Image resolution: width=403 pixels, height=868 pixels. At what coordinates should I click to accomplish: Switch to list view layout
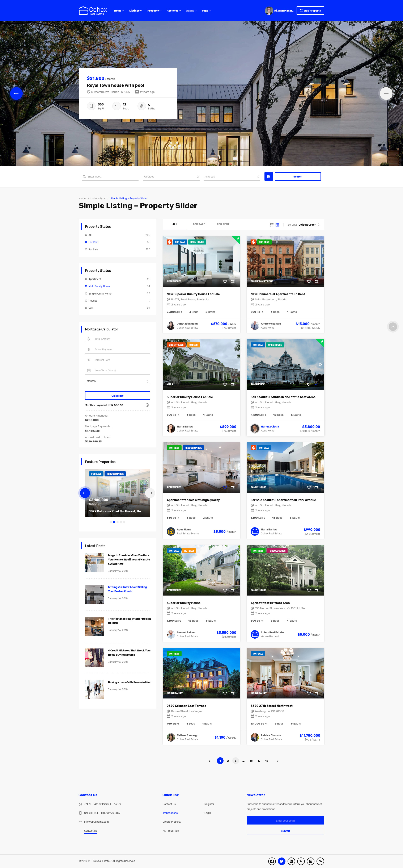[x=271, y=225]
